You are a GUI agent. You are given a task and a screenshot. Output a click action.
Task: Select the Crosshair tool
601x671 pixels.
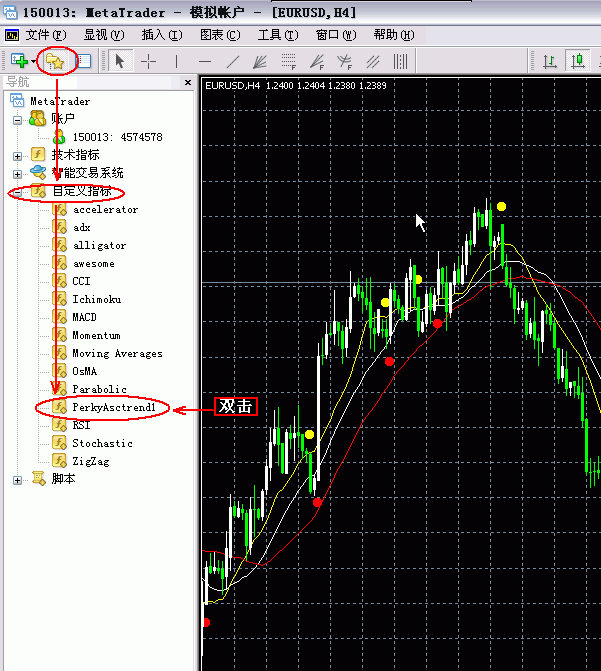pyautogui.click(x=149, y=61)
